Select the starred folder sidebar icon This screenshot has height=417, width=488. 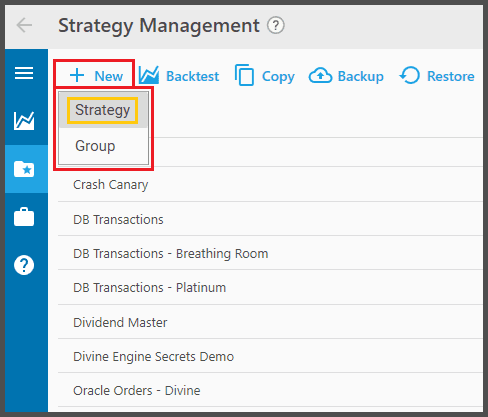(x=24, y=169)
